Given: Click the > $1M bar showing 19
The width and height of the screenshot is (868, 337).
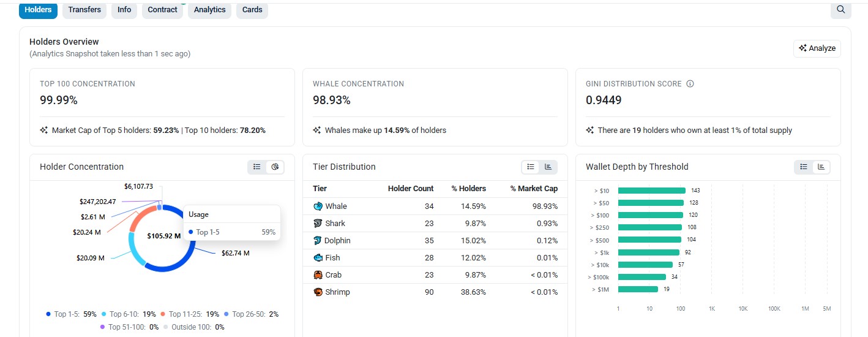Looking at the screenshot, I should (638, 289).
